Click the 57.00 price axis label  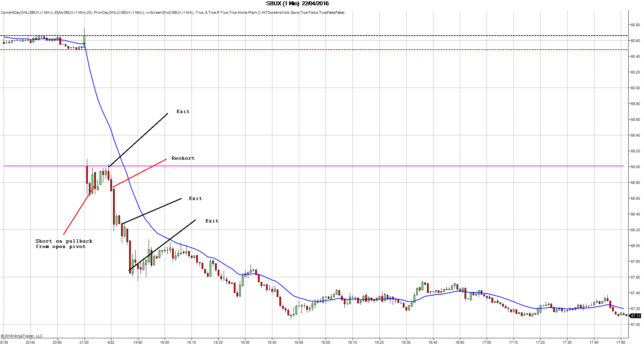point(635,325)
